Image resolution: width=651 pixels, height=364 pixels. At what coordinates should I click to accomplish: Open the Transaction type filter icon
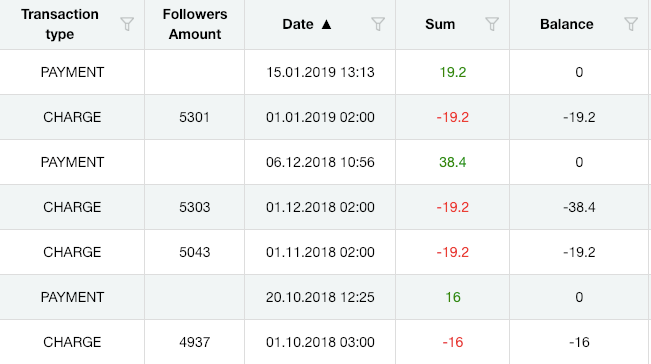click(x=127, y=24)
